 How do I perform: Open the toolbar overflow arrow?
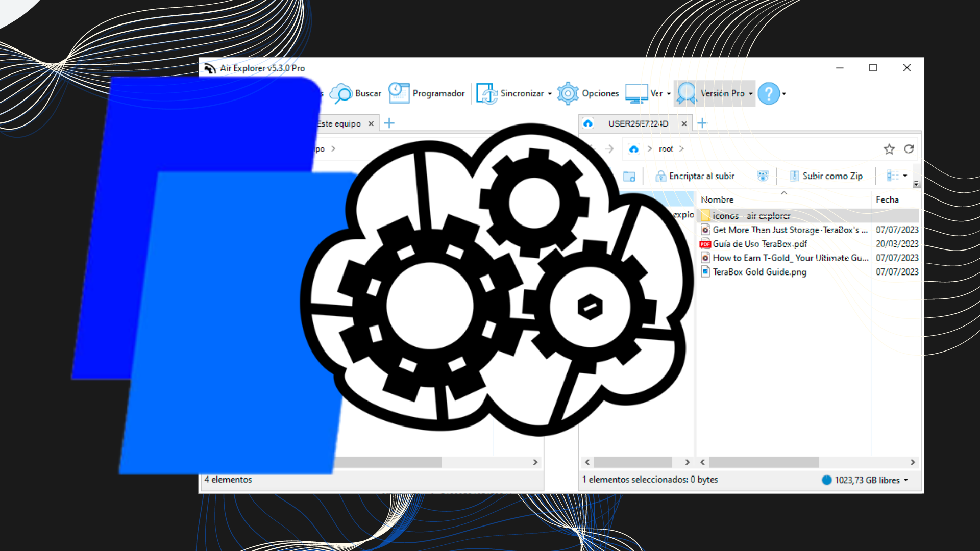coord(916,183)
